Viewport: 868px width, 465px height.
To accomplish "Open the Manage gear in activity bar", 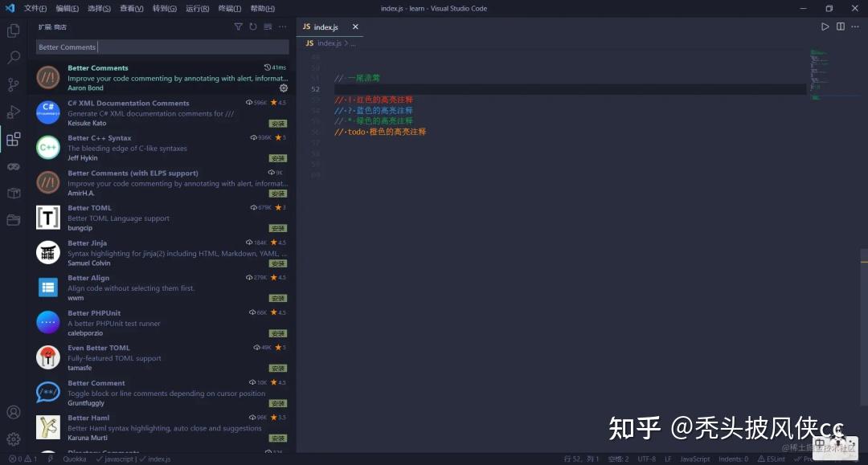I will coord(14,439).
